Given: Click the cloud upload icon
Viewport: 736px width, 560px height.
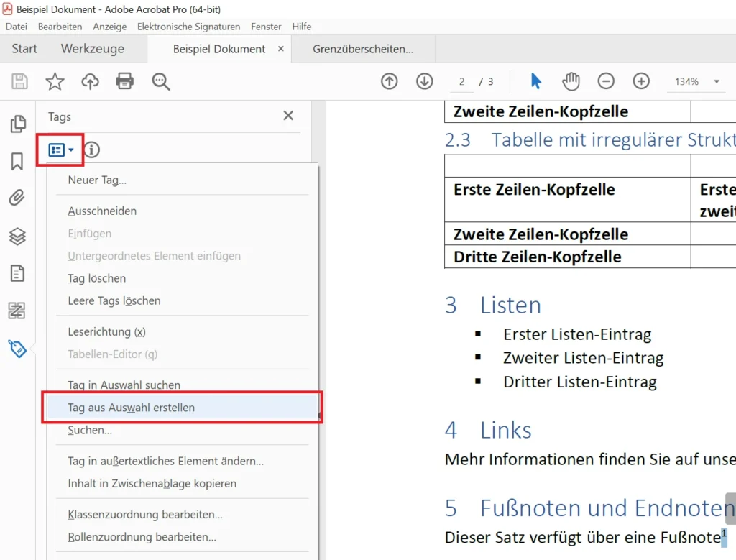Looking at the screenshot, I should click(x=90, y=81).
